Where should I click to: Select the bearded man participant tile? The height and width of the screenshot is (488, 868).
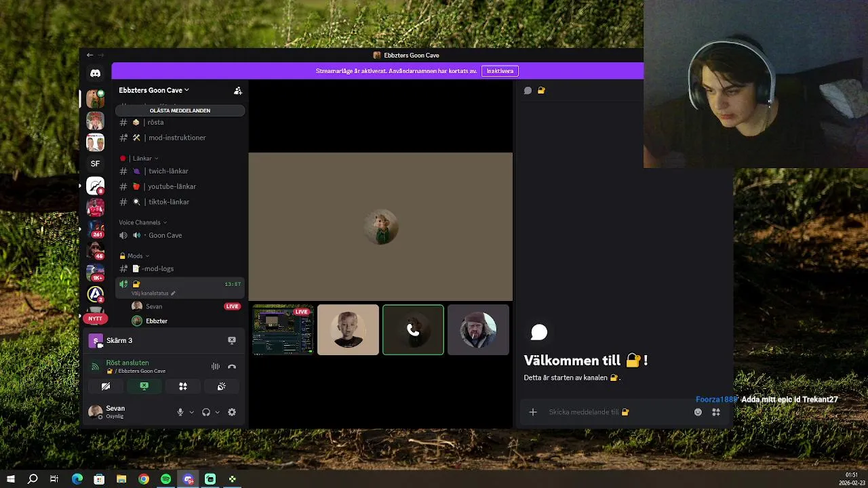tap(478, 330)
